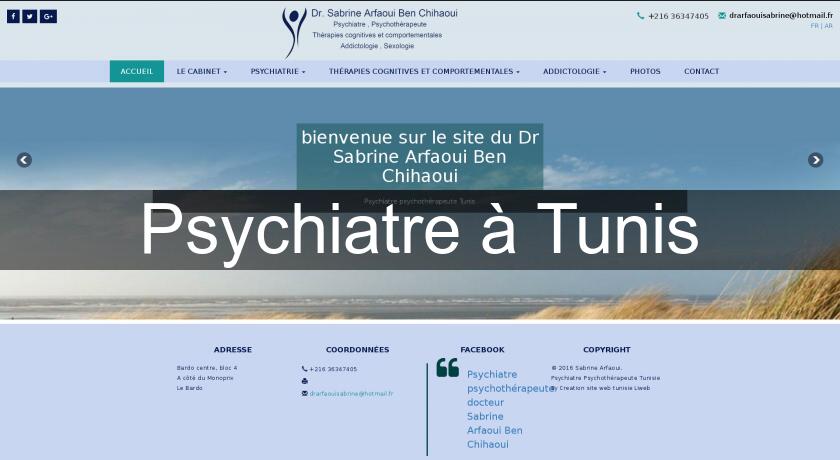The height and width of the screenshot is (460, 840).
Task: Click the header email drarfaouisabrine@hotmail.fr
Action: [x=781, y=16]
